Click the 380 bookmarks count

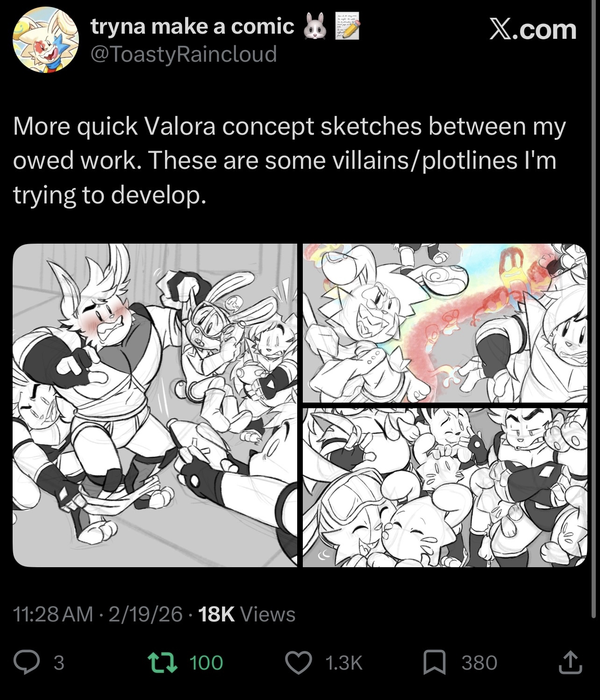479,663
